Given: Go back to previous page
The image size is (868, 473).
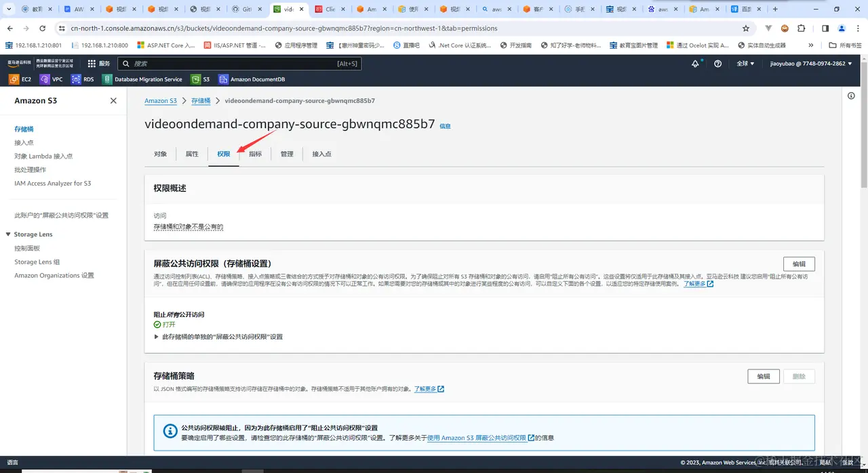Looking at the screenshot, I should pos(10,28).
